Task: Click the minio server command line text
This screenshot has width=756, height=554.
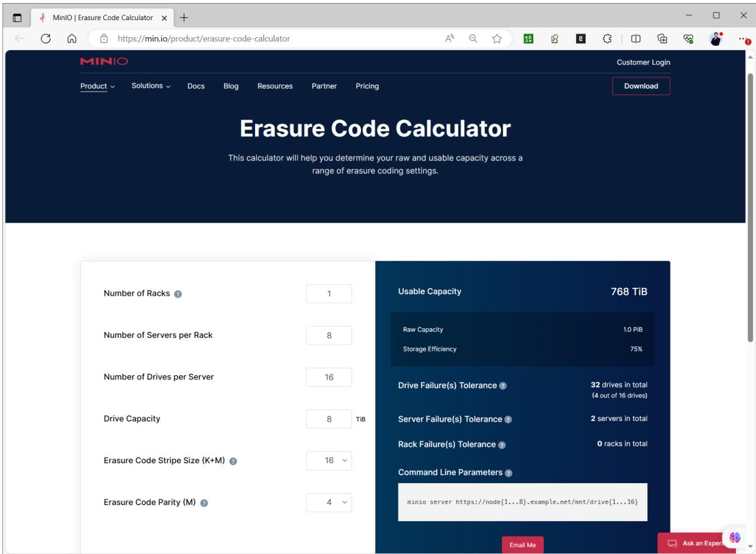Action: [x=522, y=502]
